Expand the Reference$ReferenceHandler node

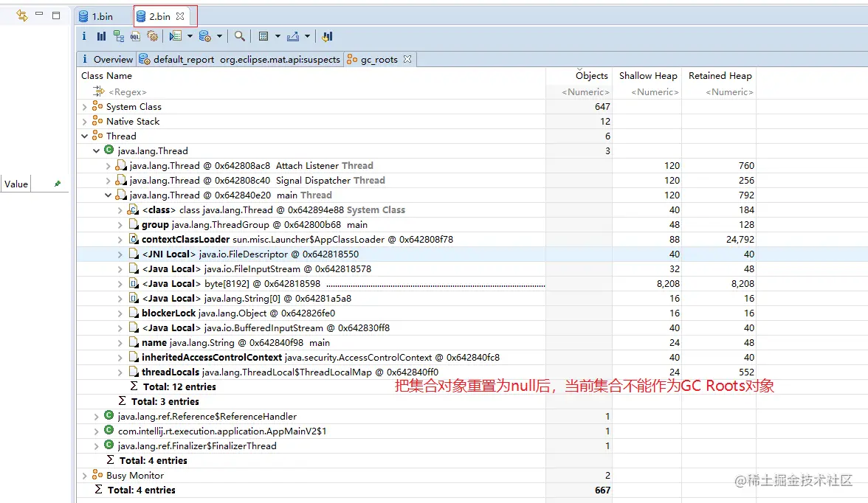pyautogui.click(x=96, y=416)
